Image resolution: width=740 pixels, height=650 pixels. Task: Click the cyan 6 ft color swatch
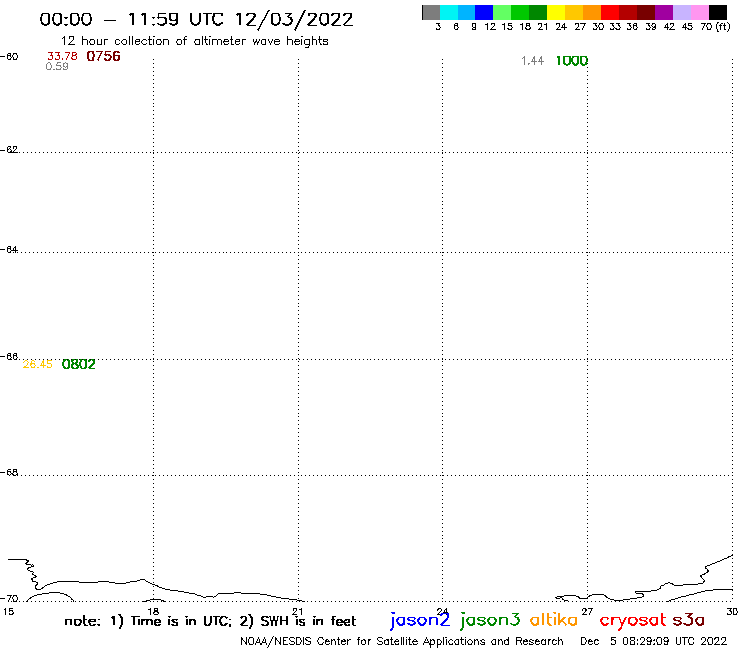449,12
